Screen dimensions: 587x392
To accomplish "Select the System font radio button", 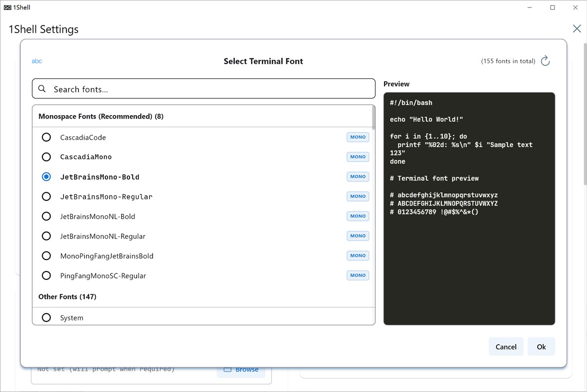I will click(x=46, y=318).
